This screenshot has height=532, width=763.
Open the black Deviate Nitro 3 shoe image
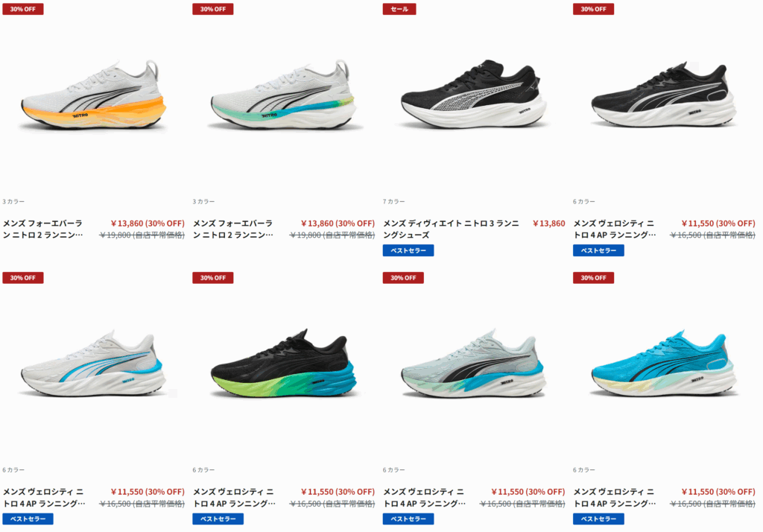(x=474, y=94)
